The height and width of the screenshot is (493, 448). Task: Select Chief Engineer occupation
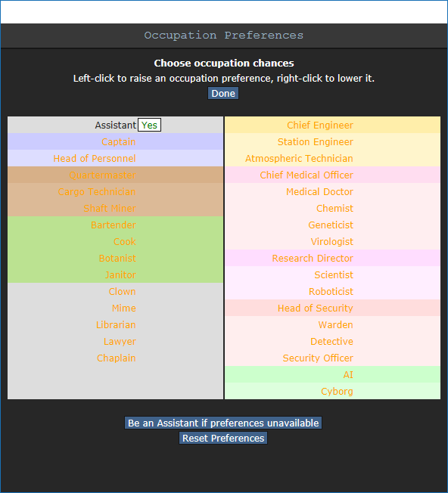point(320,125)
